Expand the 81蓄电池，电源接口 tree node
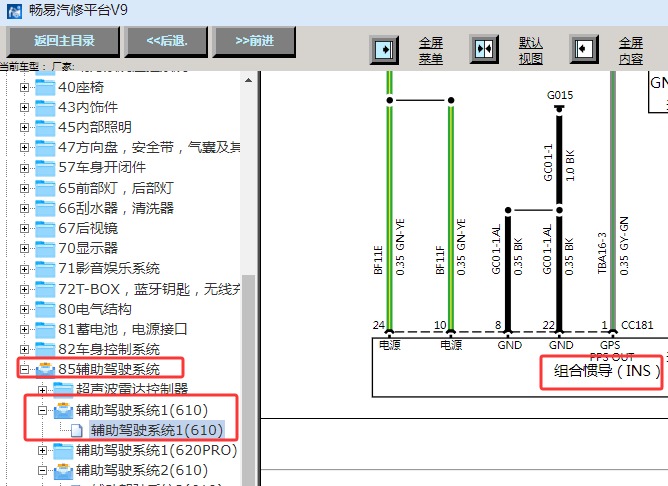The image size is (668, 486). (24, 329)
